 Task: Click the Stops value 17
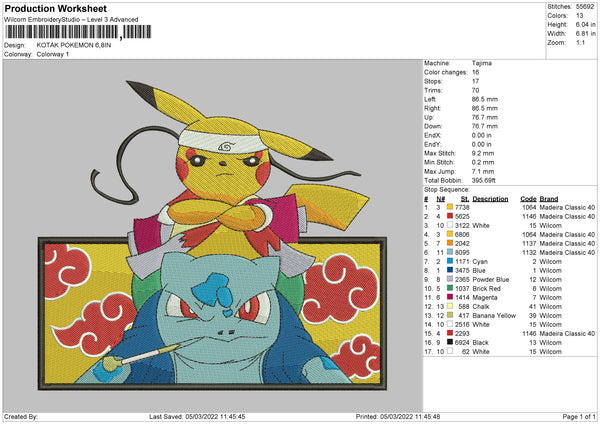(475, 81)
